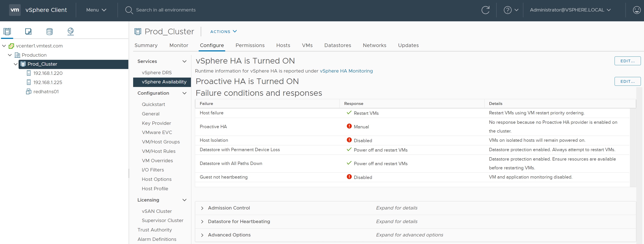Viewport: 644px width, 244px height.
Task: Click the VMware vm logo icon
Action: [x=15, y=10]
